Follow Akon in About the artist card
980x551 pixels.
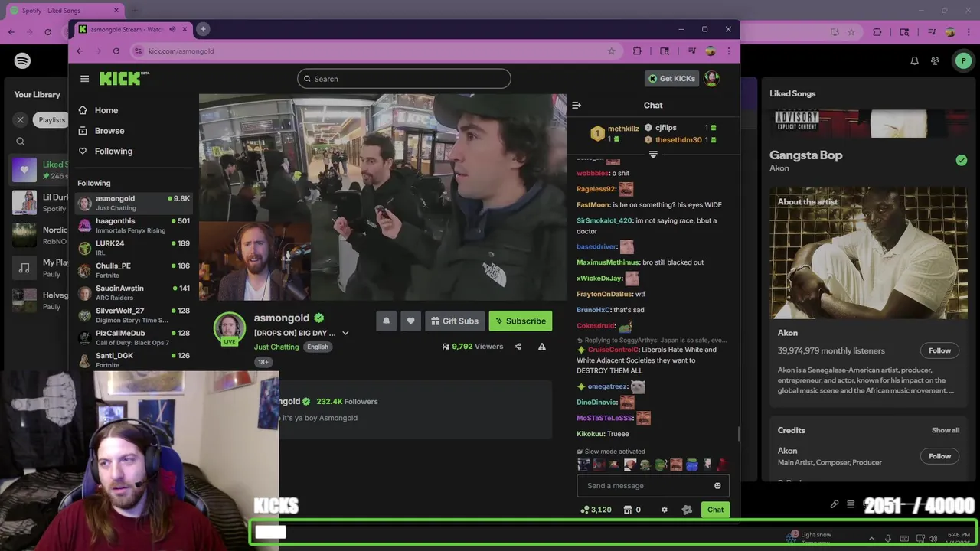[x=939, y=351]
